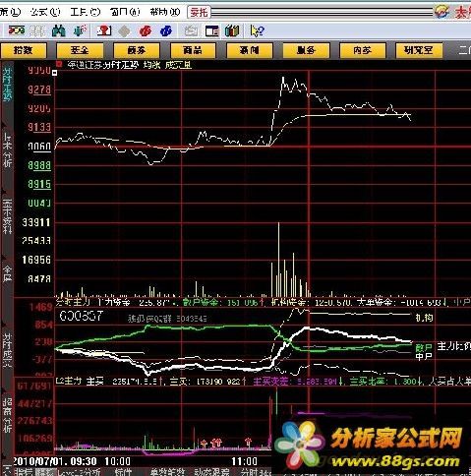Click the window layout toolbar icon

click(211, 31)
